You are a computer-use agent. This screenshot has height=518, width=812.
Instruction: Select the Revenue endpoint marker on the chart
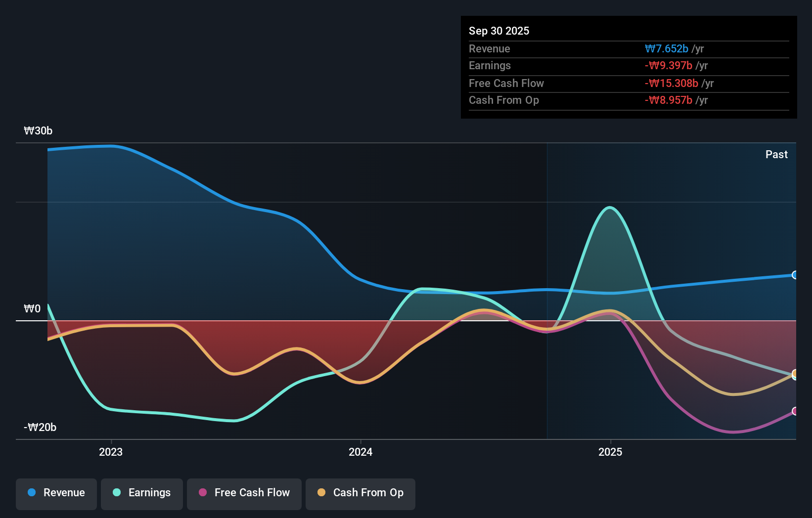click(794, 275)
